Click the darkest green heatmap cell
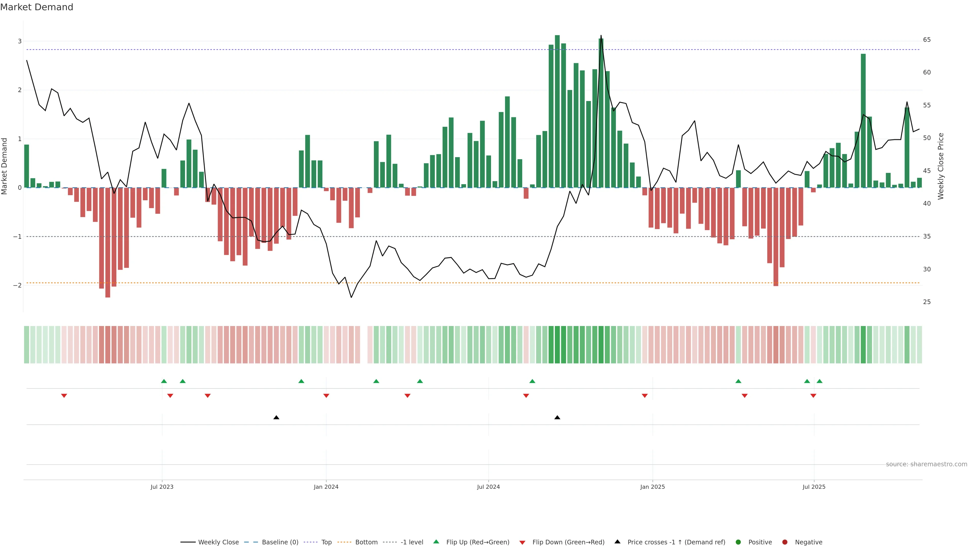This screenshot has width=980, height=551. click(x=557, y=345)
